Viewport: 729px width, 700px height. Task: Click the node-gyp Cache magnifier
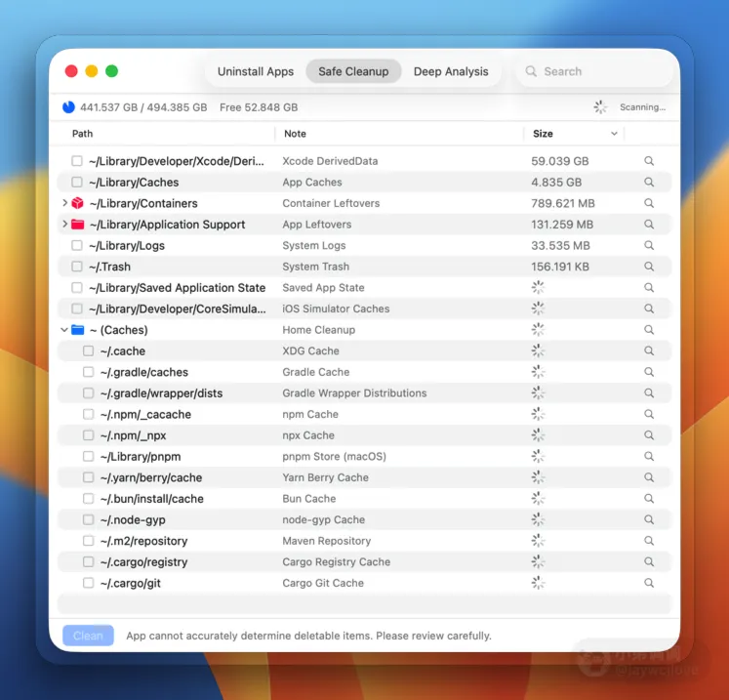(x=649, y=519)
